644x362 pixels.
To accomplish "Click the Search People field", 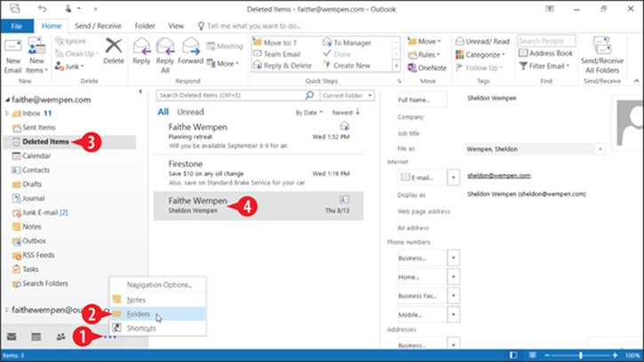I will (x=546, y=41).
